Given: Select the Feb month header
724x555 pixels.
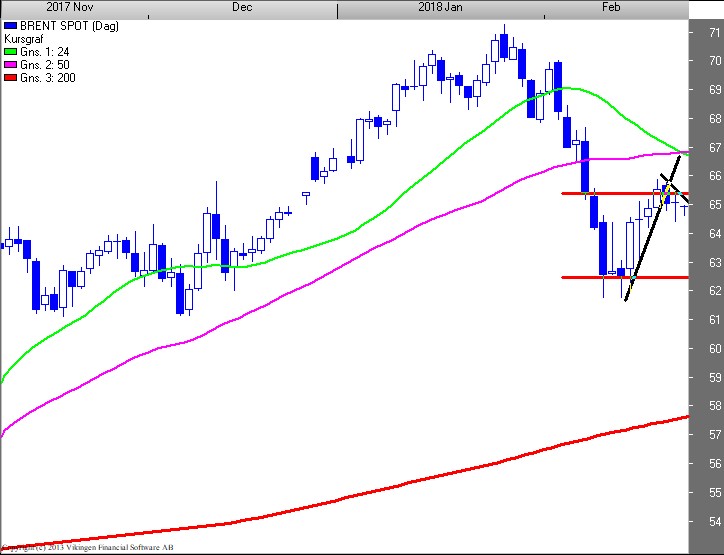Looking at the screenshot, I should click(611, 7).
